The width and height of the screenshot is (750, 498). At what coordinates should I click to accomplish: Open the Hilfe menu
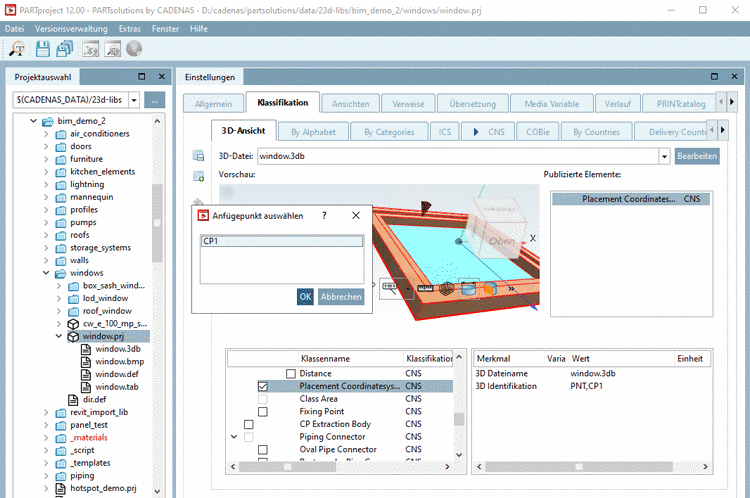199,29
